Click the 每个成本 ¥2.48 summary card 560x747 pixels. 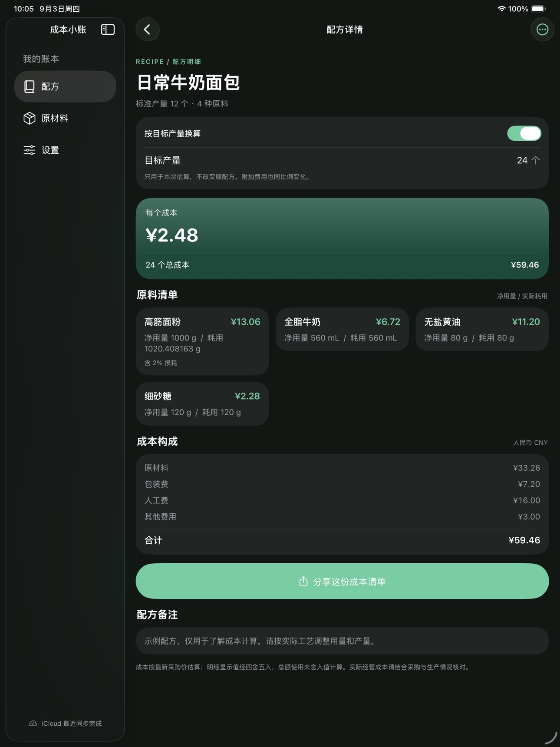point(342,238)
